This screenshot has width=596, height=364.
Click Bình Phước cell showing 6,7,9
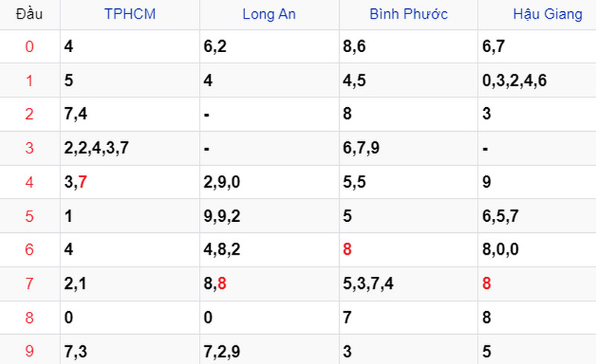pos(408,148)
